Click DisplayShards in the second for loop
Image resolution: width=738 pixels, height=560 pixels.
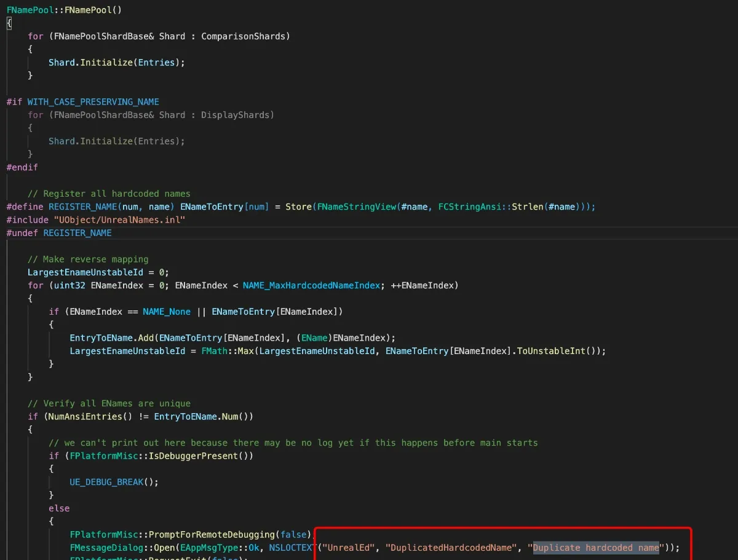(x=235, y=115)
